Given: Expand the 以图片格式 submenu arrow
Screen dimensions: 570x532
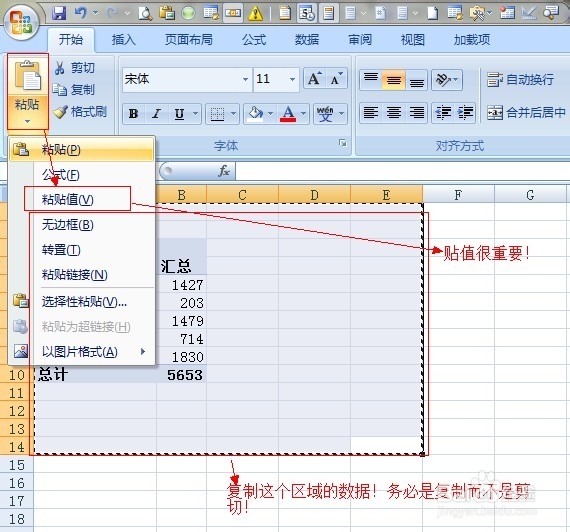Looking at the screenshot, I should point(143,352).
